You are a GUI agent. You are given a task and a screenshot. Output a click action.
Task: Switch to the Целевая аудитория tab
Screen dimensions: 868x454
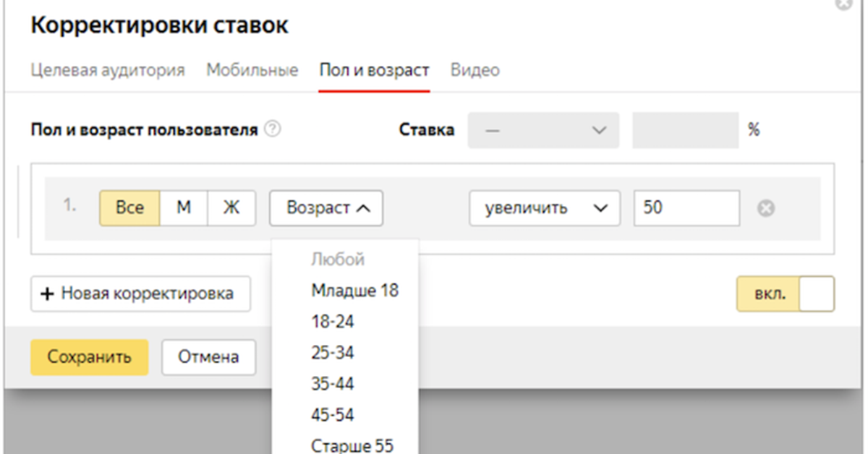click(x=108, y=70)
